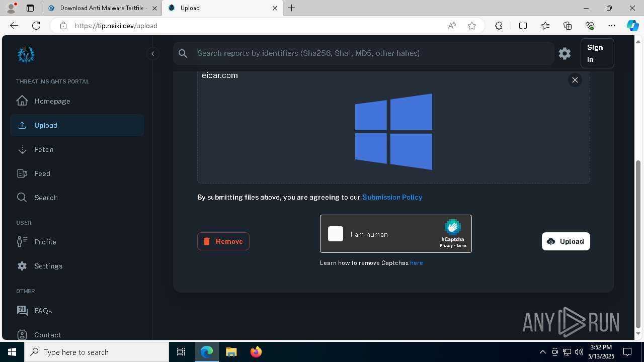Click the Sign in button
The width and height of the screenshot is (644, 362).
pyautogui.click(x=597, y=53)
